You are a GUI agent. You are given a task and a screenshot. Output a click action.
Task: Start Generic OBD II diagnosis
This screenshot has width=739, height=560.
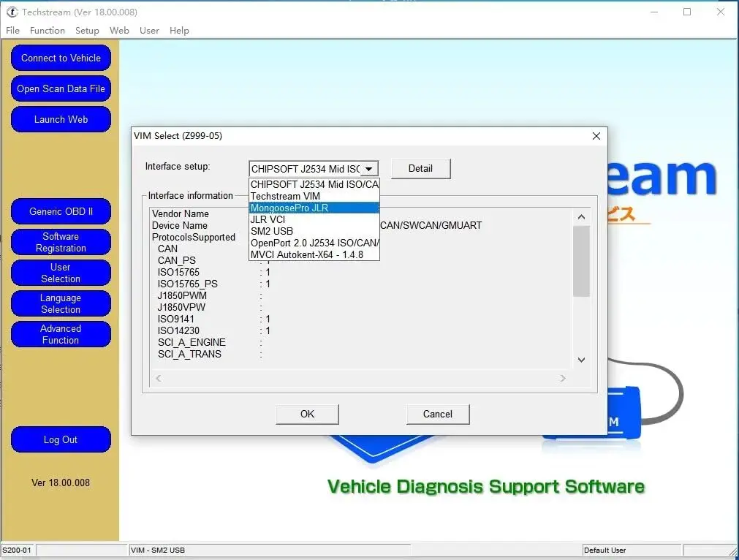tap(61, 211)
